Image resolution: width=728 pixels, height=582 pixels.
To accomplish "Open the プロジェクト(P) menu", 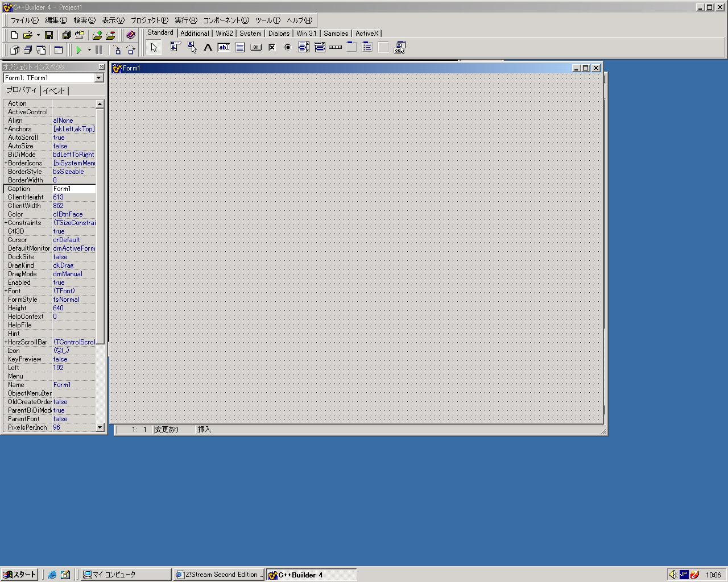I will [150, 20].
